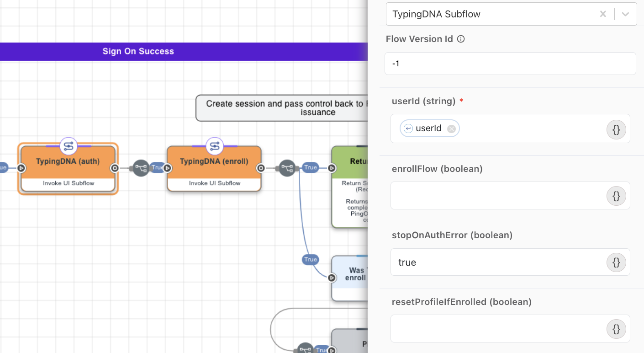
Task: Click subflow icon above TypingDNA (auth) node
Action: (x=69, y=146)
